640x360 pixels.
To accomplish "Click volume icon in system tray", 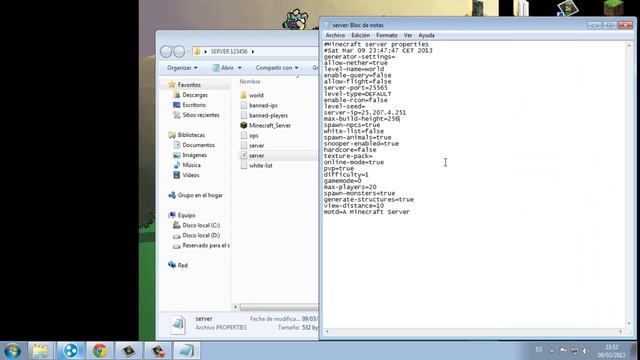I will [x=585, y=350].
